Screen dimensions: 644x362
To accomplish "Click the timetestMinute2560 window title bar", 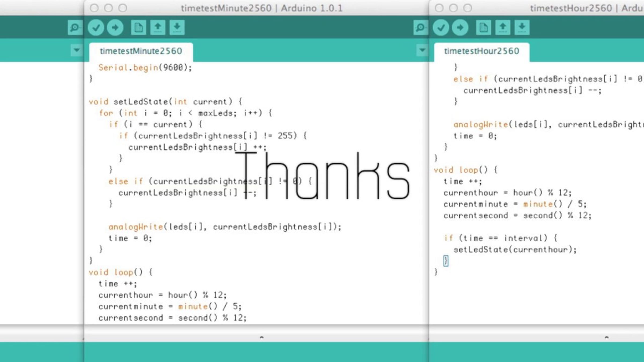I will point(262,8).
